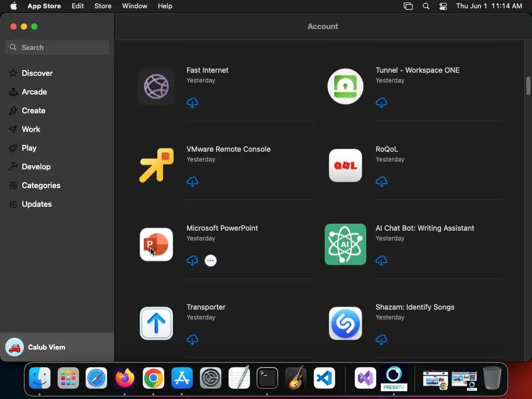Open the Transporter app icon
The image size is (532, 399).
point(156,323)
